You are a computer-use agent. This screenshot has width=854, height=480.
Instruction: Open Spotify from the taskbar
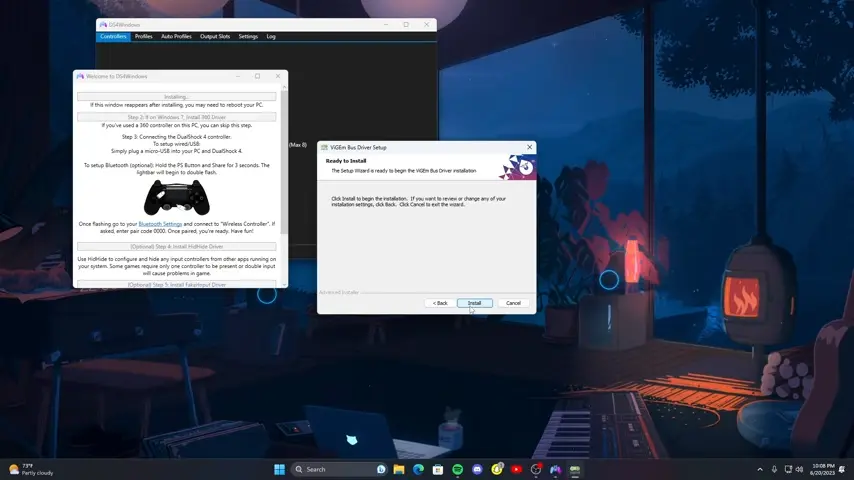click(x=458, y=469)
